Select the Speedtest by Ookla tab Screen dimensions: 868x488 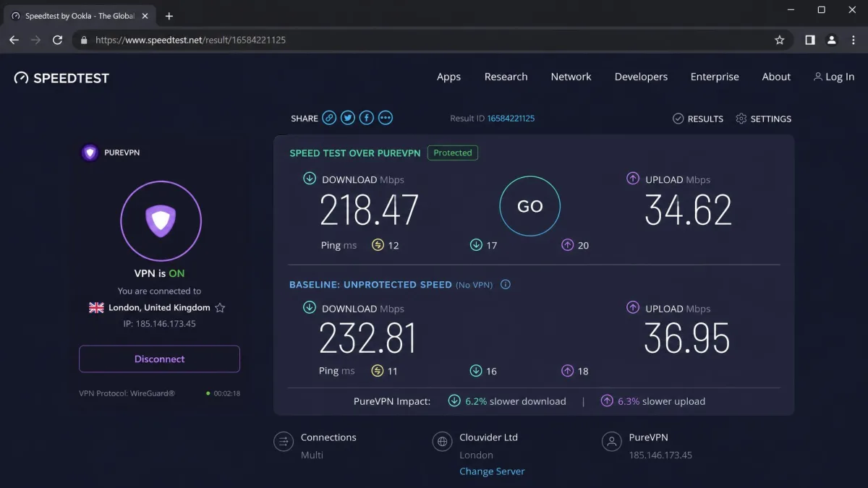78,16
